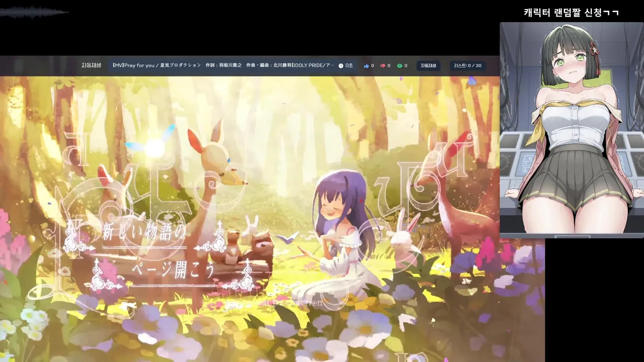Click the music video playback area
The height and width of the screenshot is (362, 644).
click(x=272, y=219)
